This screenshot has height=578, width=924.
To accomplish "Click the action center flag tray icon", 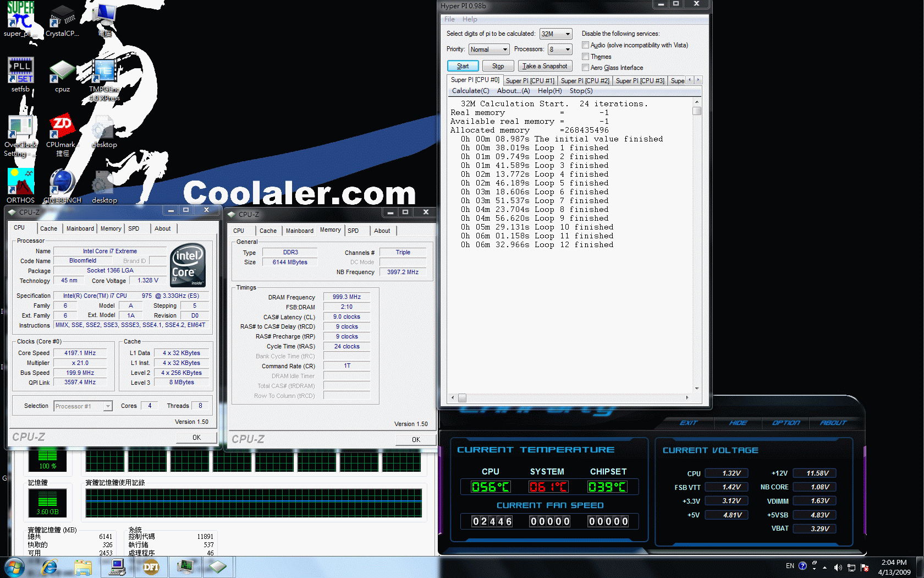I will (865, 567).
